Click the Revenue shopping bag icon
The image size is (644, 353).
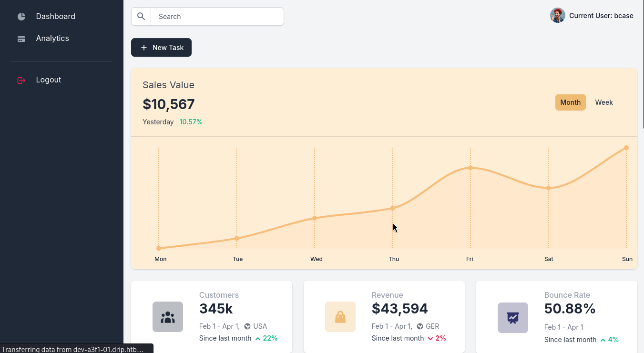click(x=340, y=317)
